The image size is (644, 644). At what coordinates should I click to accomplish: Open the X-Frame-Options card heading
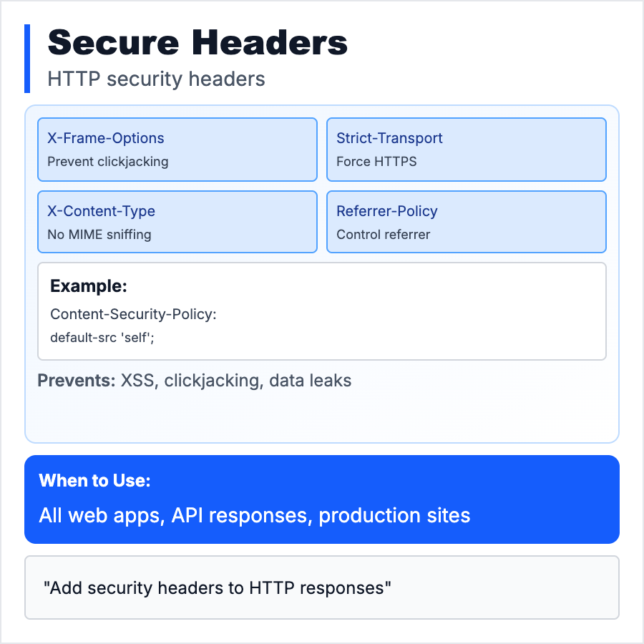(x=106, y=138)
